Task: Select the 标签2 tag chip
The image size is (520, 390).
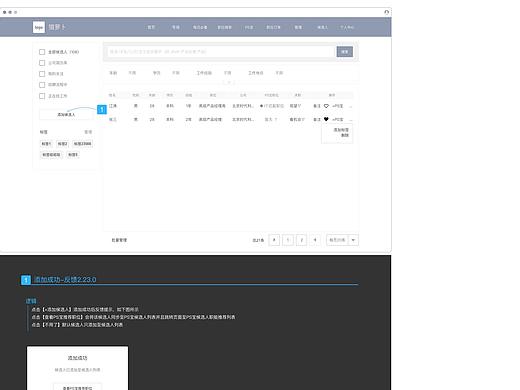Action: pyautogui.click(x=62, y=144)
